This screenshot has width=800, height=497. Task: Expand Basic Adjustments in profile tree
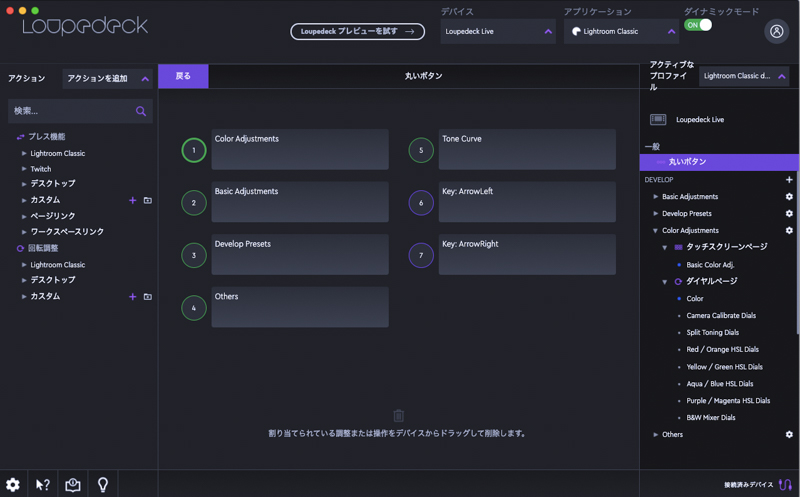tap(656, 196)
